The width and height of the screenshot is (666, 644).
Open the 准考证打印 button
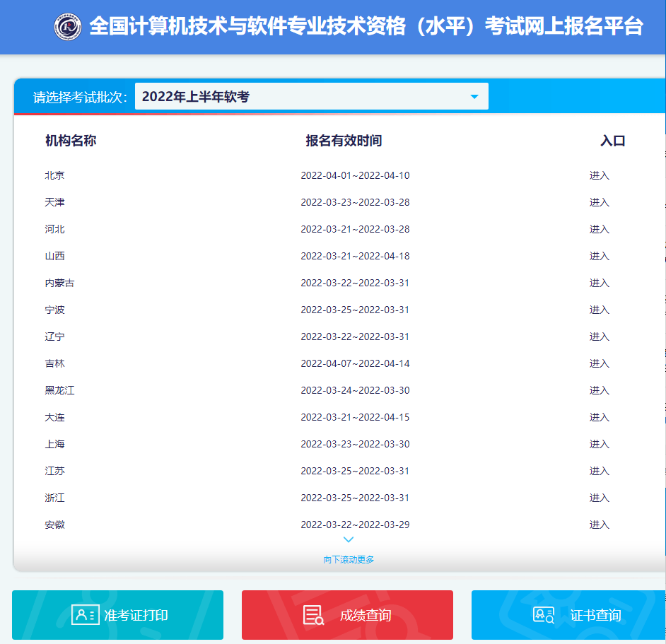[117, 615]
